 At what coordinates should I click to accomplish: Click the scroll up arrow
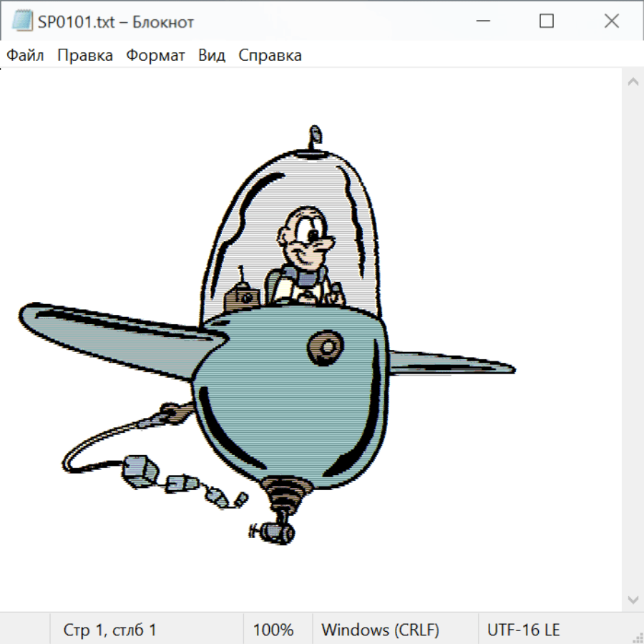point(633,82)
